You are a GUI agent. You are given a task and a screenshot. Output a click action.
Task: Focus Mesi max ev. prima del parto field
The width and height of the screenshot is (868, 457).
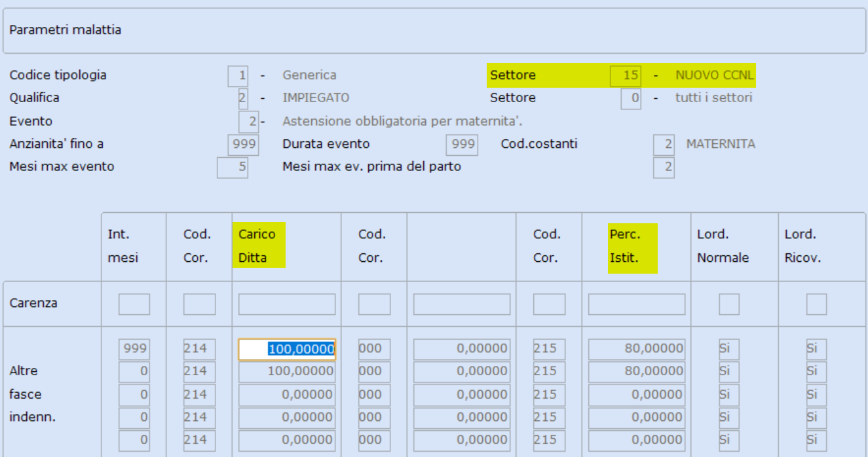click(664, 168)
